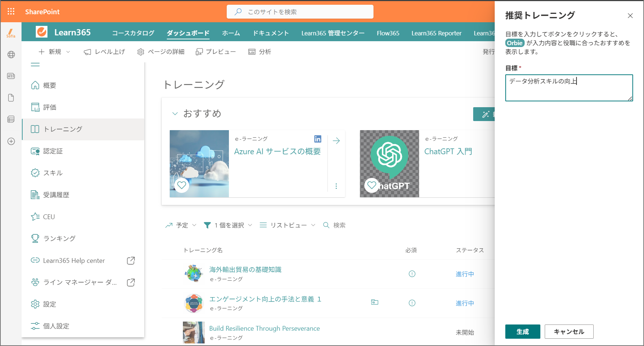Click the search magnifier in SharePoint search

click(238, 12)
